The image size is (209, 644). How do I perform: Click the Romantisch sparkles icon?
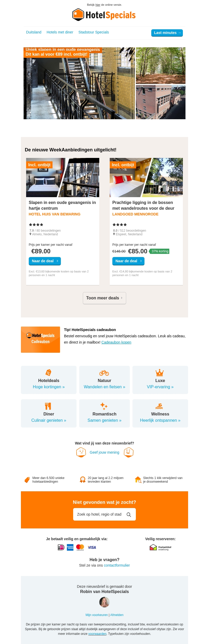(x=104, y=406)
